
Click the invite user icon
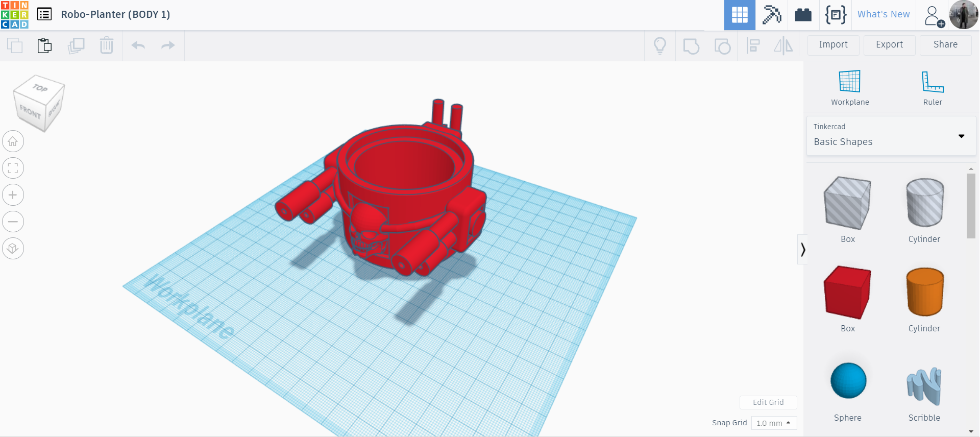click(934, 16)
